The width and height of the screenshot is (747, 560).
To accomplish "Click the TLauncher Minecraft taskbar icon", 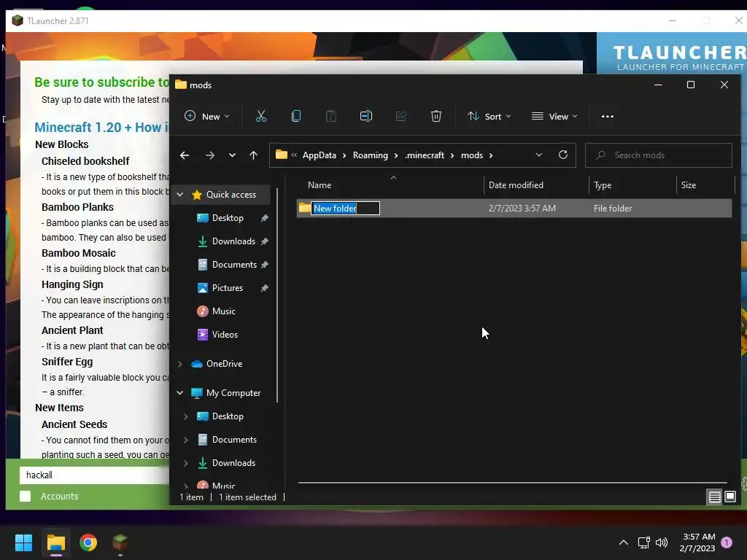I will pyautogui.click(x=120, y=542).
